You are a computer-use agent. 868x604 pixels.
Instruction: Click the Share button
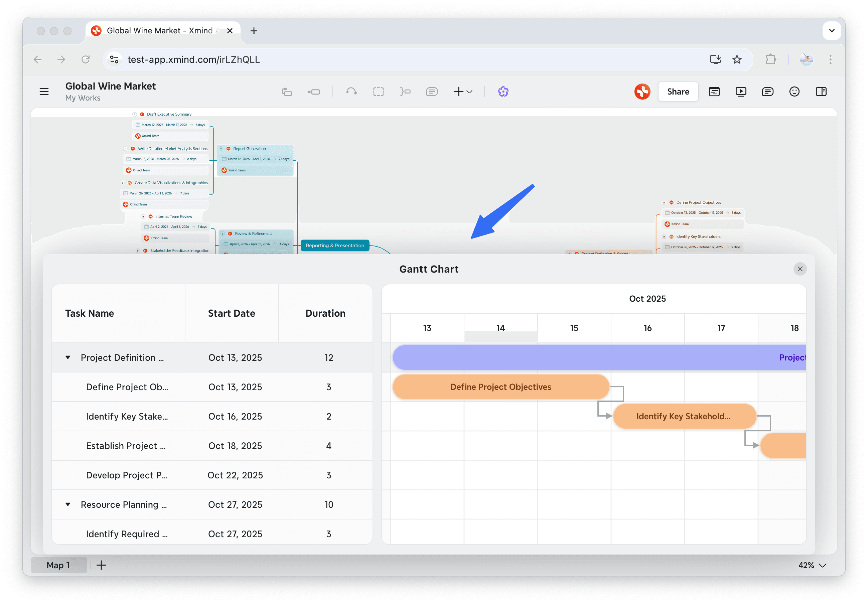coord(678,92)
